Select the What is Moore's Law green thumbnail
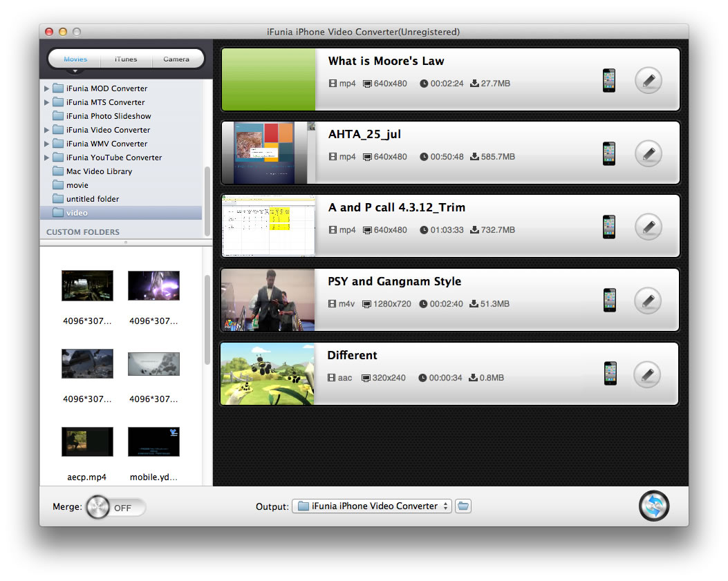 point(268,79)
